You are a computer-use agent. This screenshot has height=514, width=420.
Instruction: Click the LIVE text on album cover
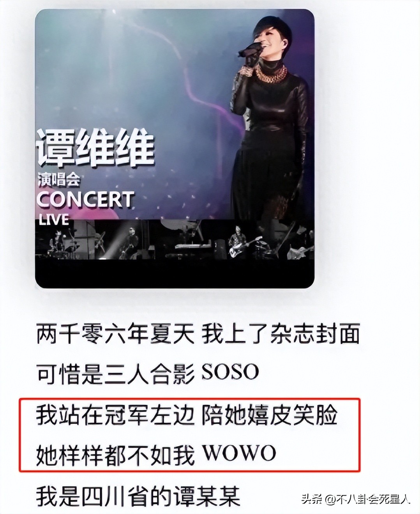pyautogui.click(x=54, y=219)
